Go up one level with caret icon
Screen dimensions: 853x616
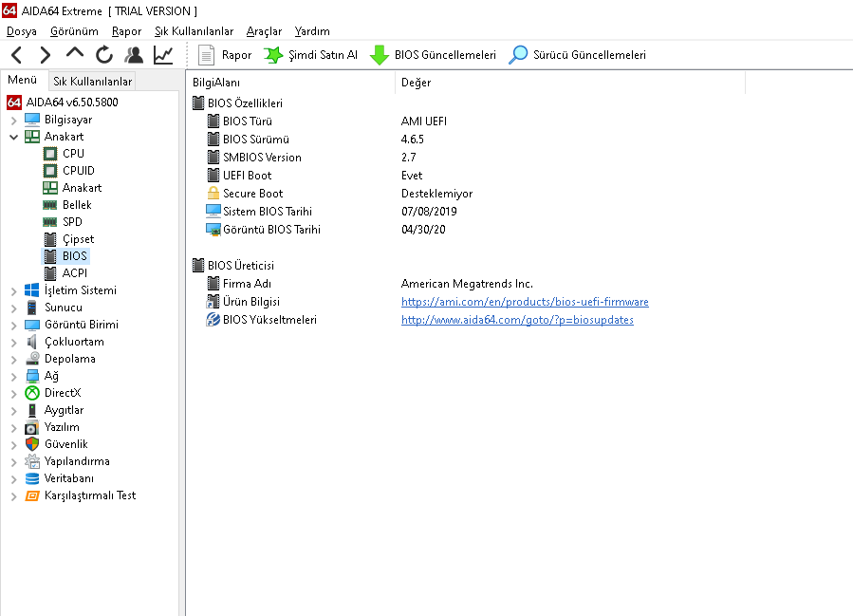click(x=75, y=54)
